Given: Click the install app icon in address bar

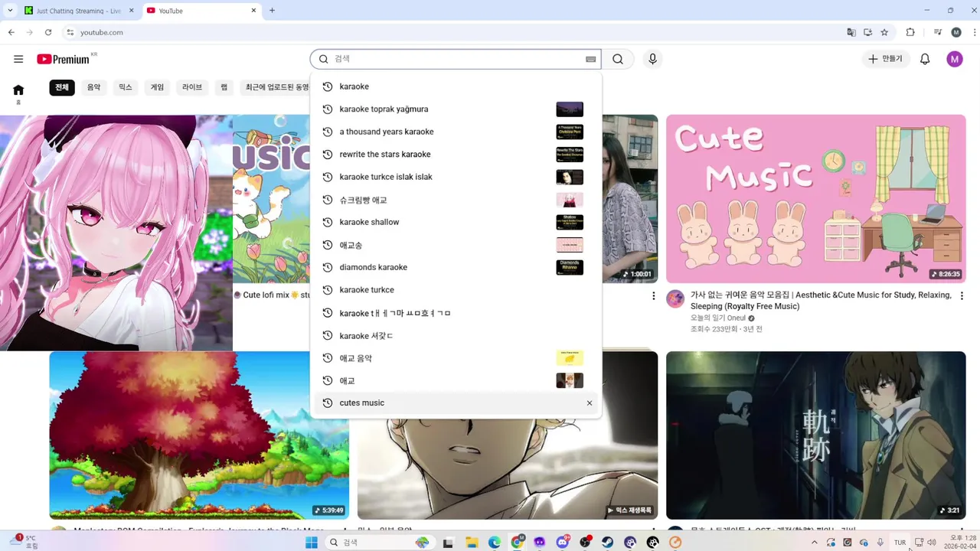Looking at the screenshot, I should 868,32.
